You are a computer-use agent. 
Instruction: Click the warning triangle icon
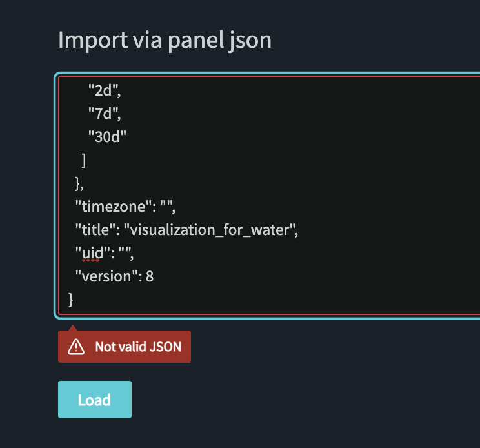click(x=76, y=347)
